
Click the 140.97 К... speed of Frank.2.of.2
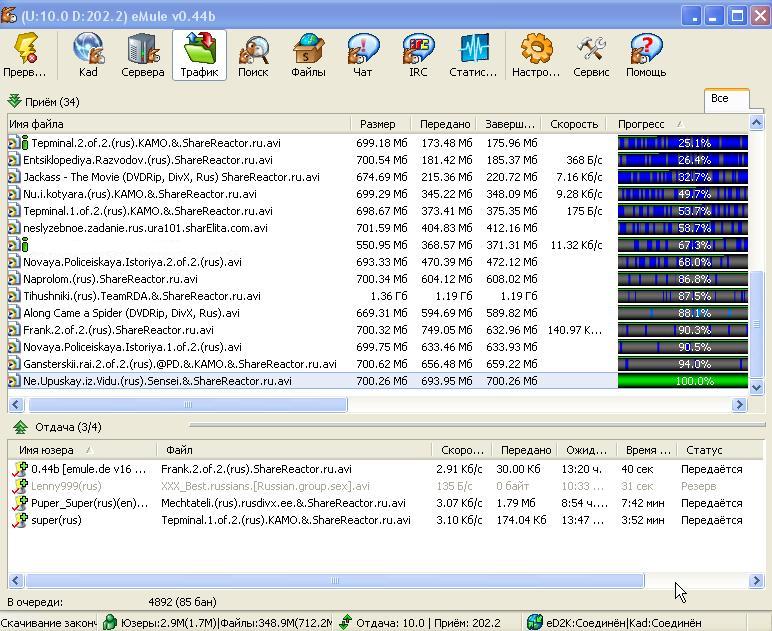click(x=575, y=330)
